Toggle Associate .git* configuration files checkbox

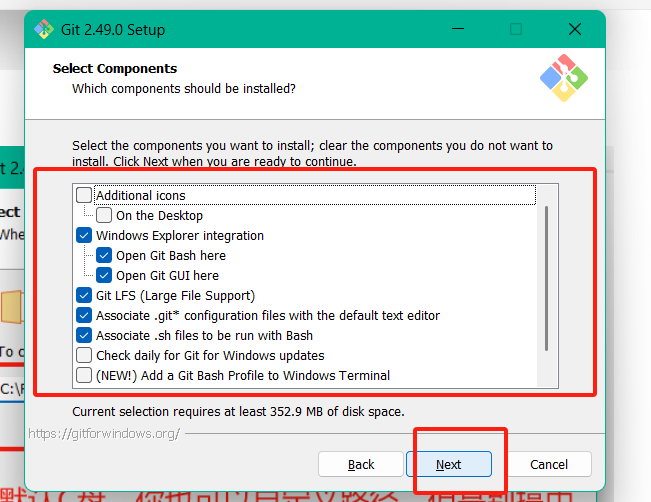[84, 315]
